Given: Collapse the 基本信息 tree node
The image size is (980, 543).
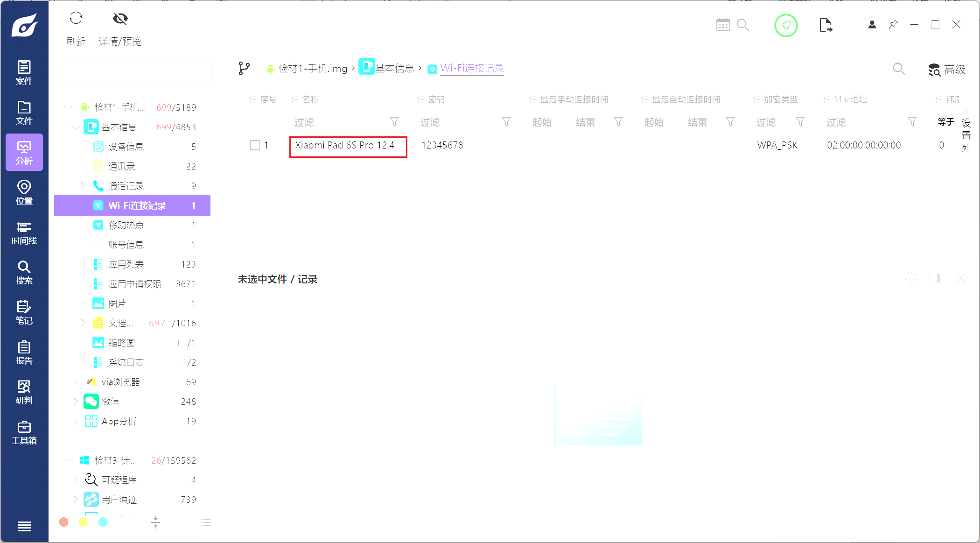Looking at the screenshot, I should coord(76,127).
